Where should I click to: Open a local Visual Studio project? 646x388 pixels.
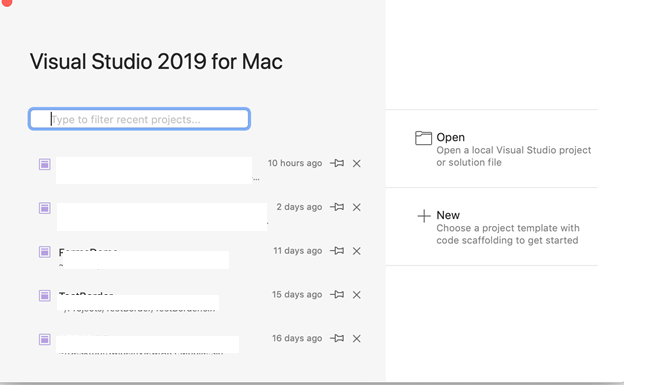[x=503, y=149]
